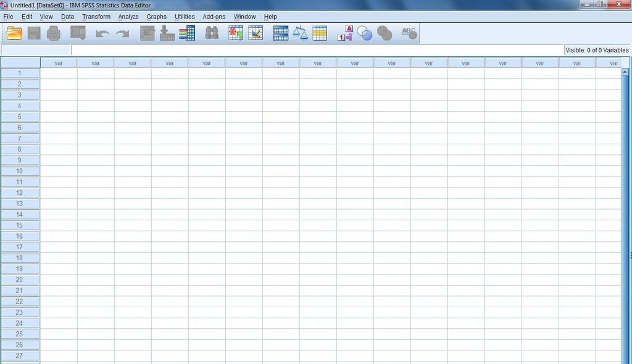Image resolution: width=632 pixels, height=364 pixels.
Task: Open the Utilities menu
Action: tap(185, 17)
